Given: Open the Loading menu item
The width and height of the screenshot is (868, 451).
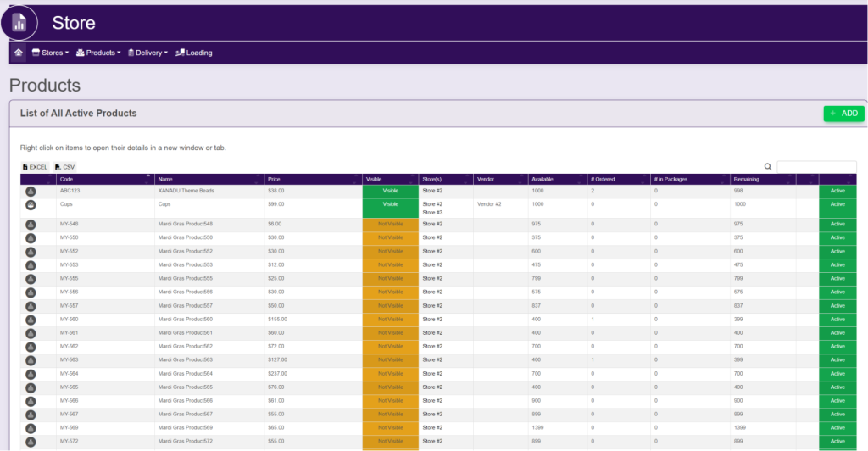Looking at the screenshot, I should (194, 53).
